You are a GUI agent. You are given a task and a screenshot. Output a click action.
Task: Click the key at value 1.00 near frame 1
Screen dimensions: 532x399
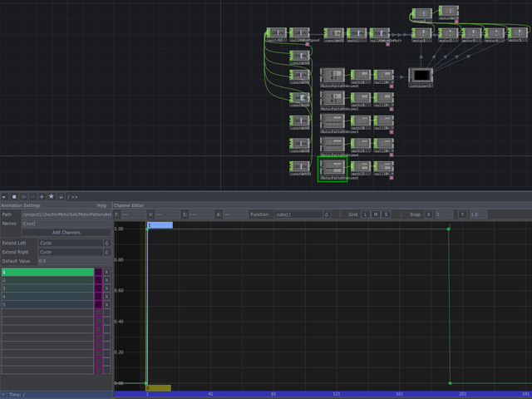[x=147, y=229]
